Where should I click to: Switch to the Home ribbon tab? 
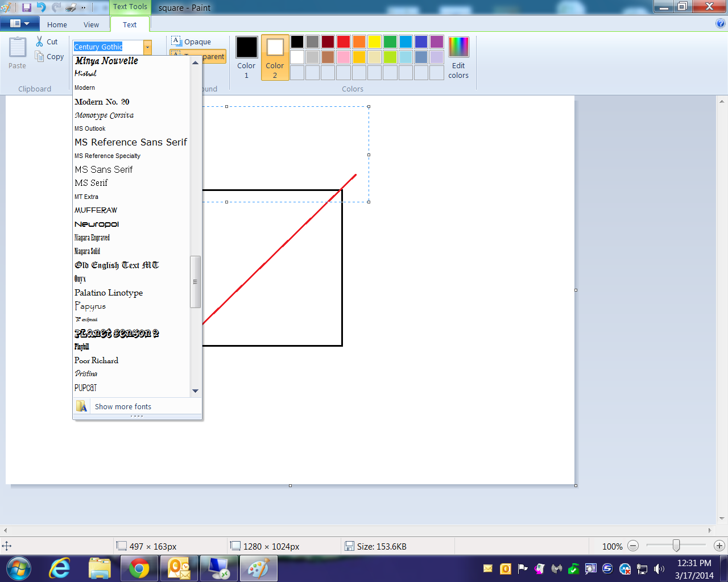(57, 24)
